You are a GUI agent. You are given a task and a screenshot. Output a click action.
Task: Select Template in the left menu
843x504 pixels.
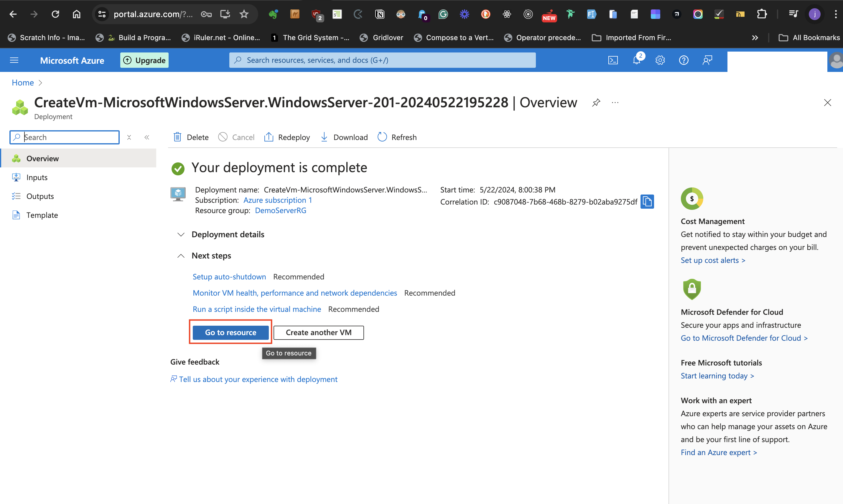click(x=42, y=215)
